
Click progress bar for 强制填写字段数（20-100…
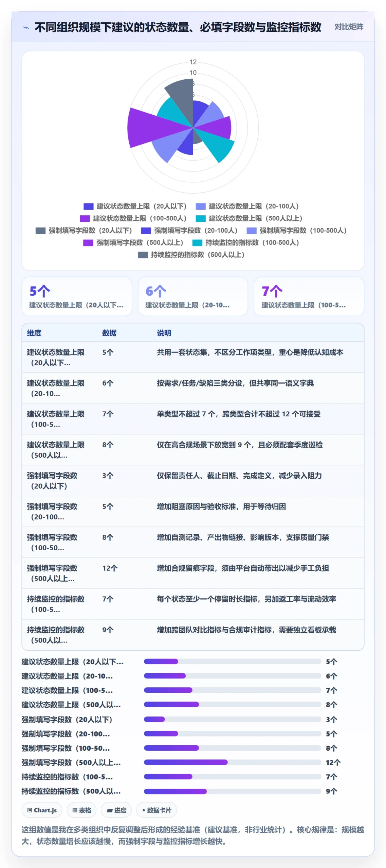pos(233,734)
